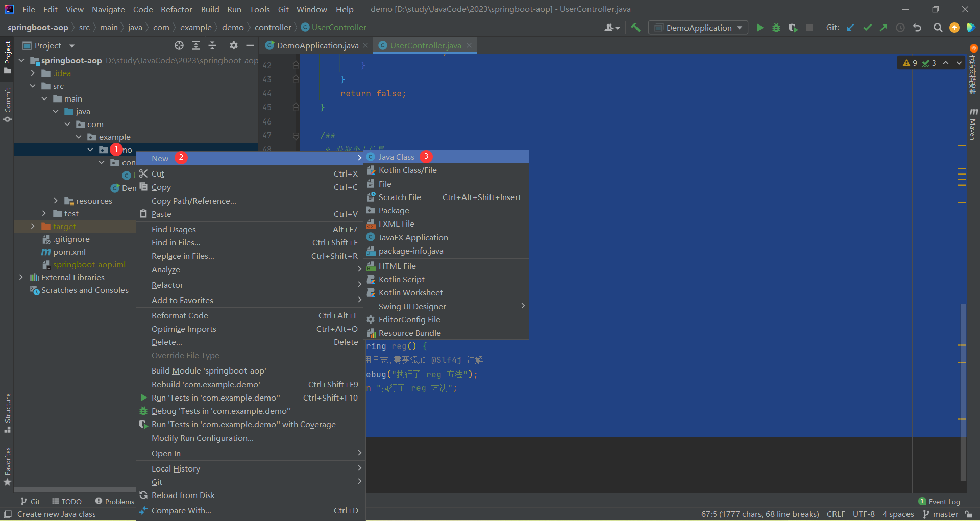Open the Structure tool window
Viewport: 980px width, 521px height.
tap(7, 412)
